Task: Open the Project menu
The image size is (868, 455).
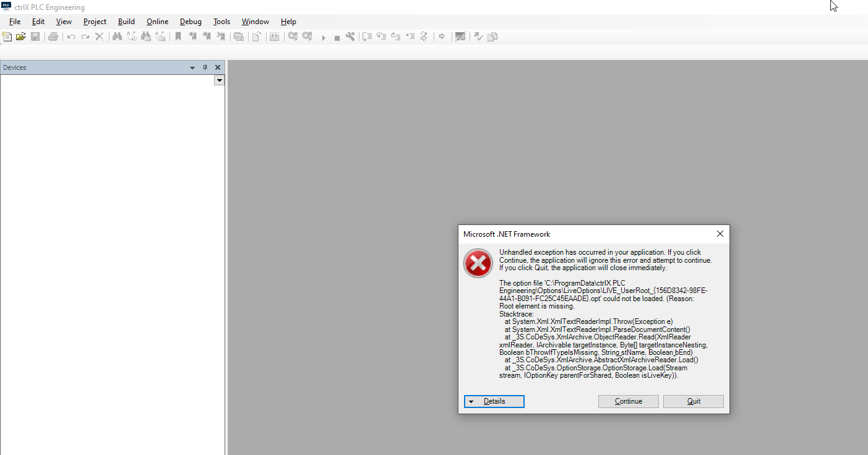Action: click(x=95, y=22)
